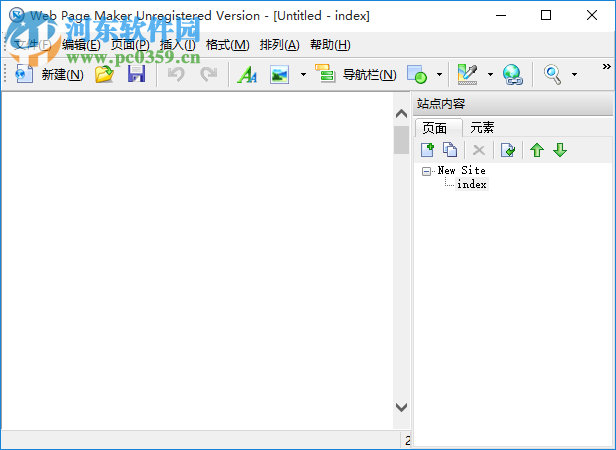
Task: Open the dropdown beside the shape icon
Action: coord(439,74)
